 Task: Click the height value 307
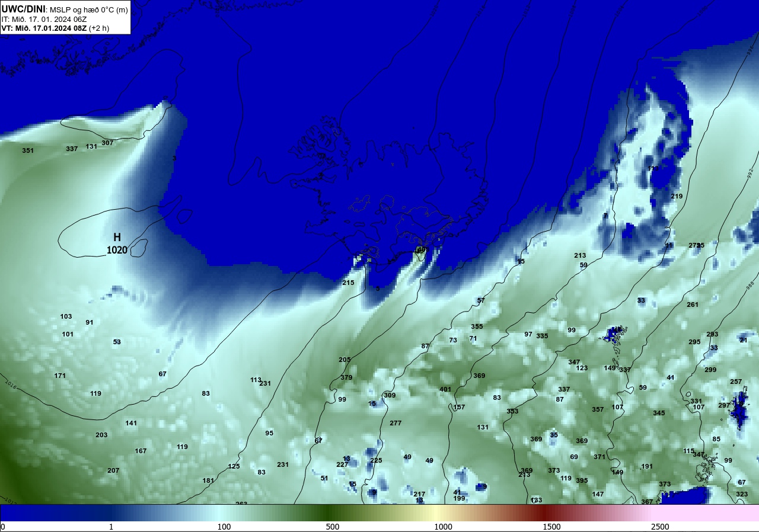coord(107,143)
